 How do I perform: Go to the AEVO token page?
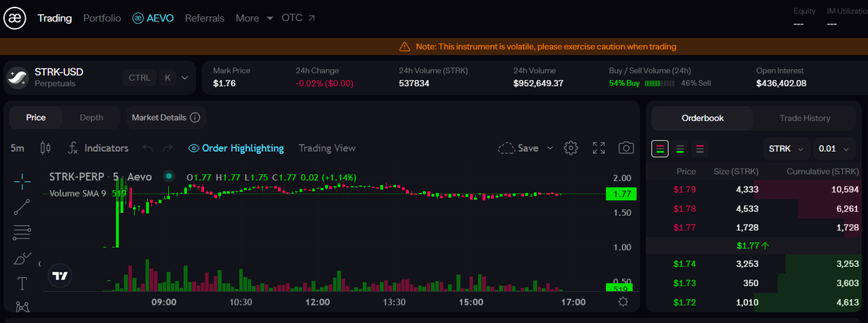click(153, 18)
